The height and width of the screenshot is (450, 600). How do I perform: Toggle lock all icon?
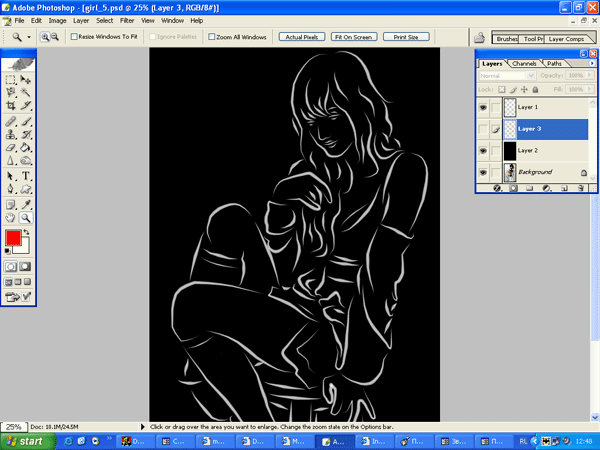535,90
